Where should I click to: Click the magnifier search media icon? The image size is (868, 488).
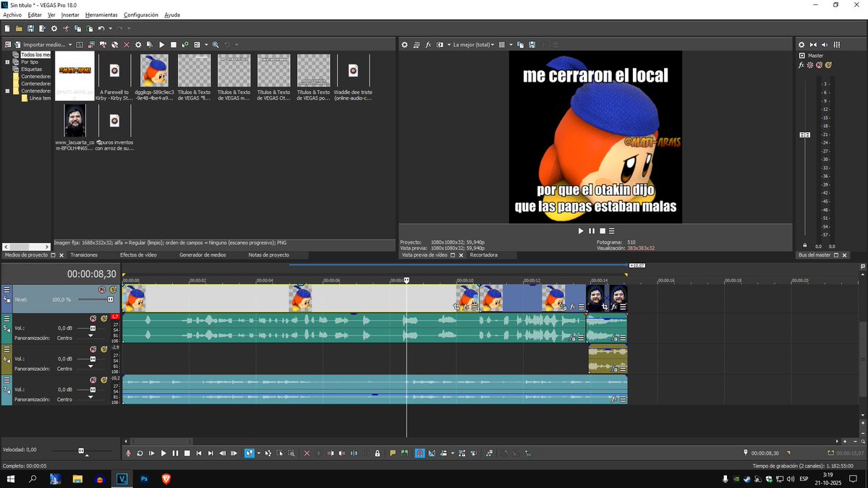point(216,45)
